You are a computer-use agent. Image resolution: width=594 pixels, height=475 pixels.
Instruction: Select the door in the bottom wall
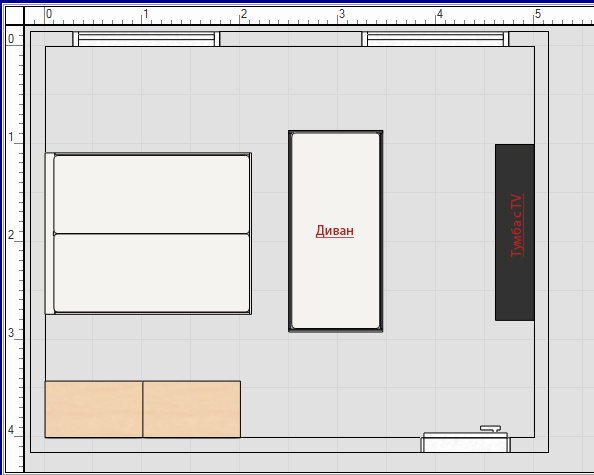click(x=466, y=442)
